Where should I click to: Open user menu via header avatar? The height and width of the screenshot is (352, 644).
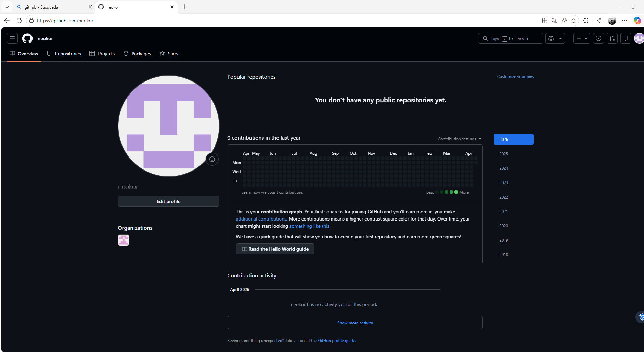click(639, 38)
